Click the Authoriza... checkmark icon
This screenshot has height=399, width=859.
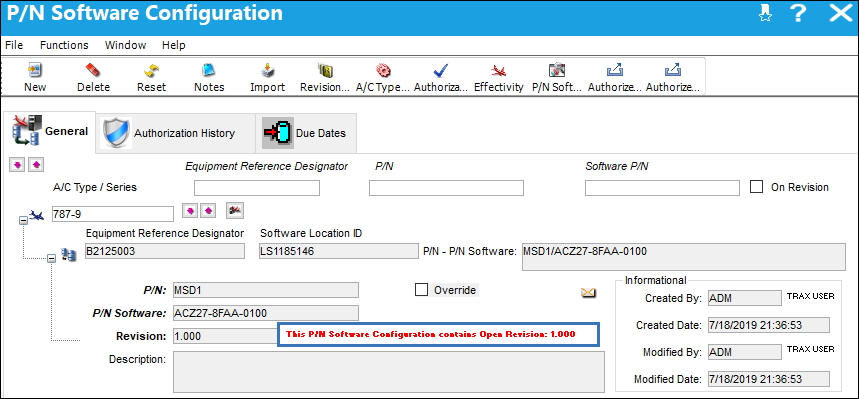coord(440,70)
